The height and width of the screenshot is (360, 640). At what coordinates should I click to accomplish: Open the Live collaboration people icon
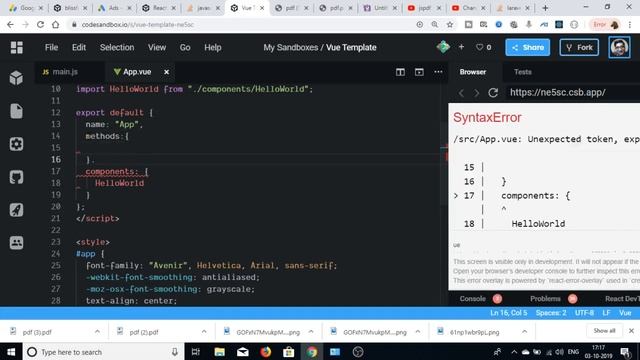[x=16, y=242]
